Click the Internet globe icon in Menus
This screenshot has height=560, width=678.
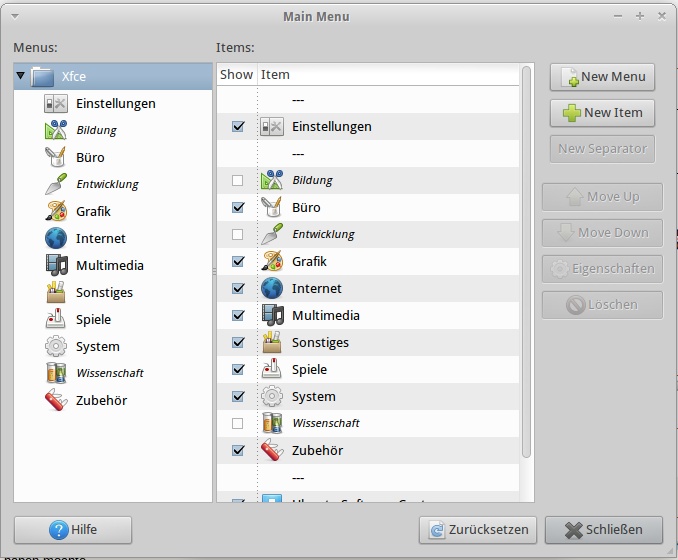(x=56, y=239)
